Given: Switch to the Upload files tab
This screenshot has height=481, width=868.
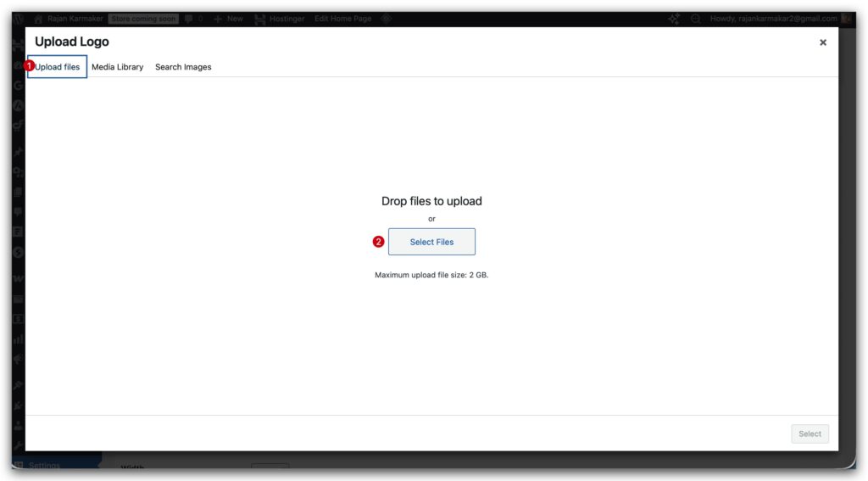Looking at the screenshot, I should coord(58,67).
